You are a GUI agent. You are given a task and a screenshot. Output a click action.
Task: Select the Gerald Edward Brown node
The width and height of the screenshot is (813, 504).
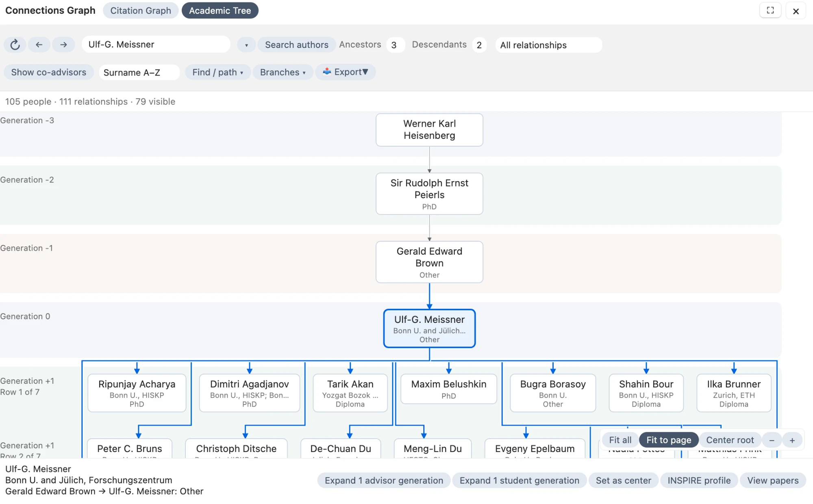(x=429, y=262)
